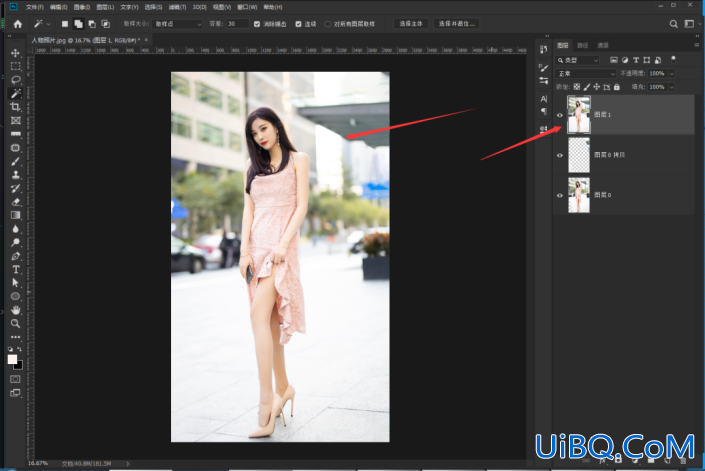Click the foreground color swatch

coord(12,359)
